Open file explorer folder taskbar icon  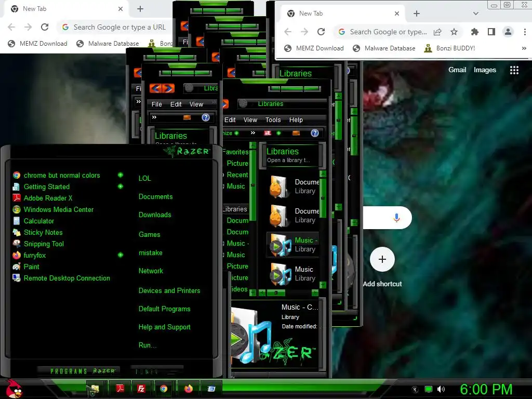click(x=94, y=390)
